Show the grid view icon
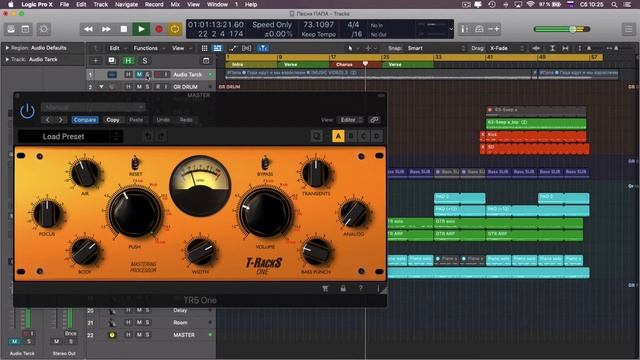640x360 pixels. [204, 48]
